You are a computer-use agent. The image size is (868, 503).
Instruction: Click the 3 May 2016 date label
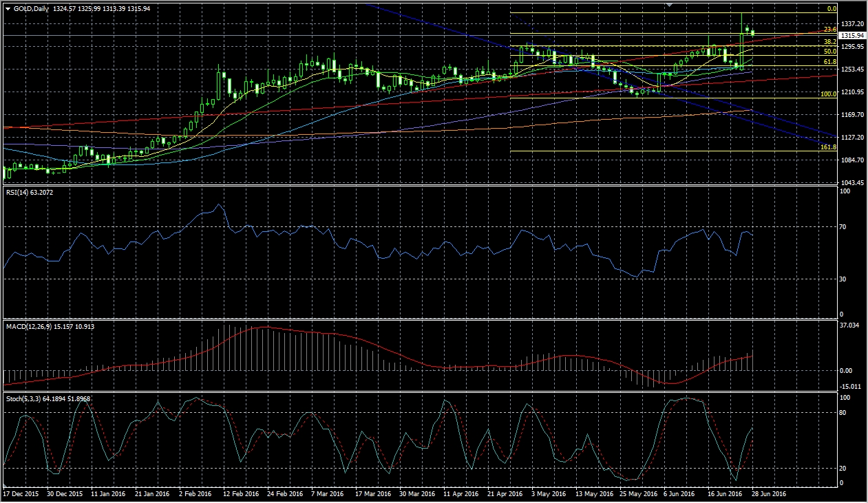(549, 494)
